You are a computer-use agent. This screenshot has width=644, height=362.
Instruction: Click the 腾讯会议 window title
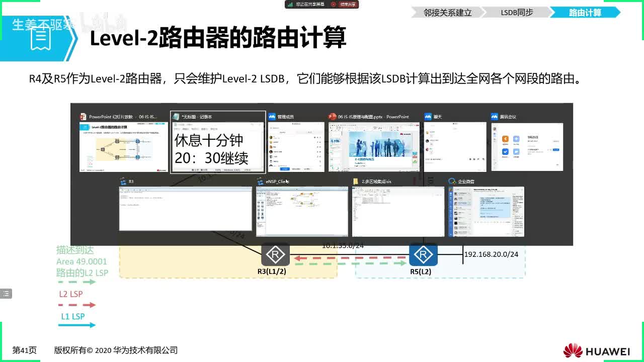click(508, 117)
